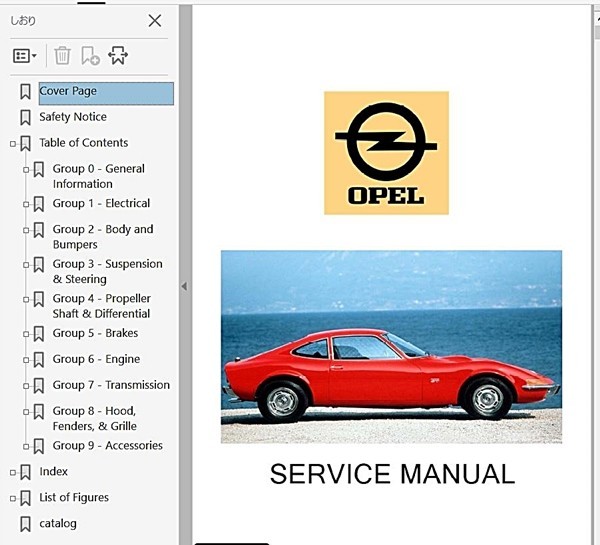Expand the Group 2 - Body and Bumpers node
Screen dimensions: 600x545
click(26, 230)
